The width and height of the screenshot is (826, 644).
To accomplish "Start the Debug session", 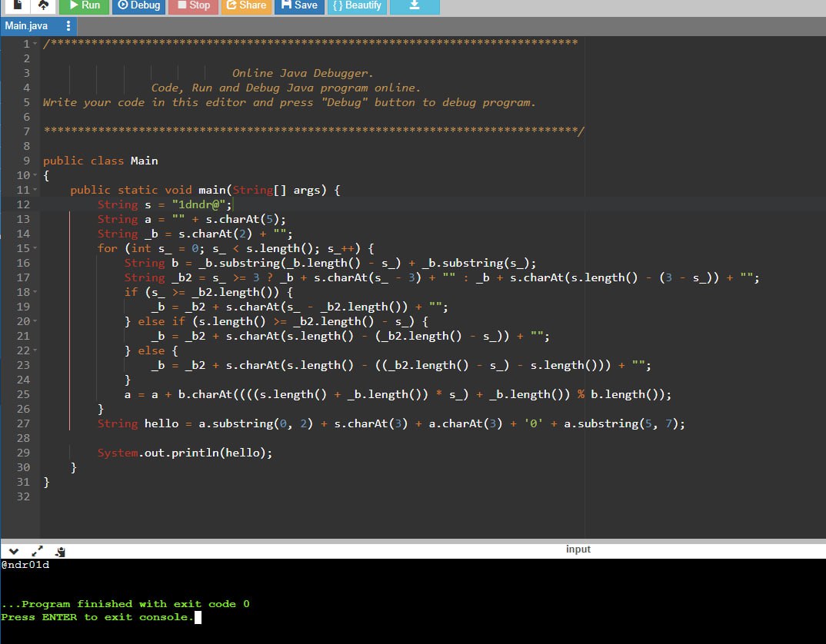I will point(139,5).
